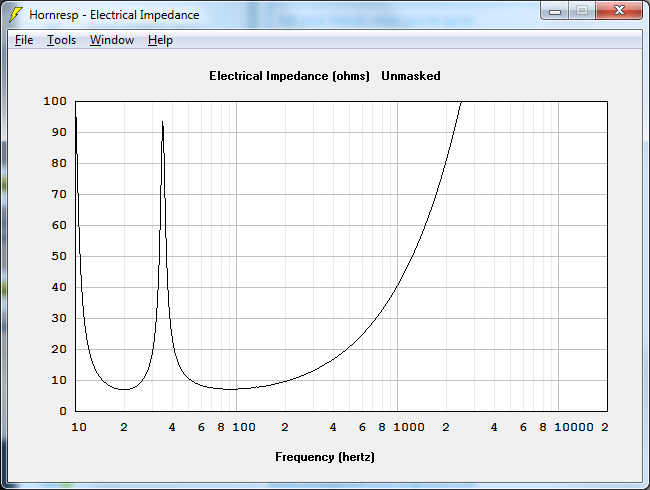Viewport: 650px width, 490px height.
Task: Click the disabled maximize button
Action: click(x=582, y=11)
